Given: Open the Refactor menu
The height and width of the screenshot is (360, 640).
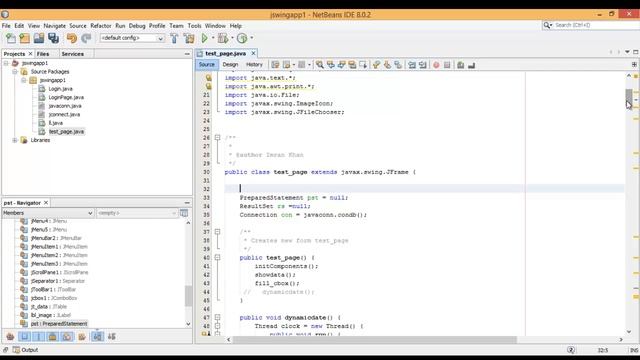Looking at the screenshot, I should (100, 26).
